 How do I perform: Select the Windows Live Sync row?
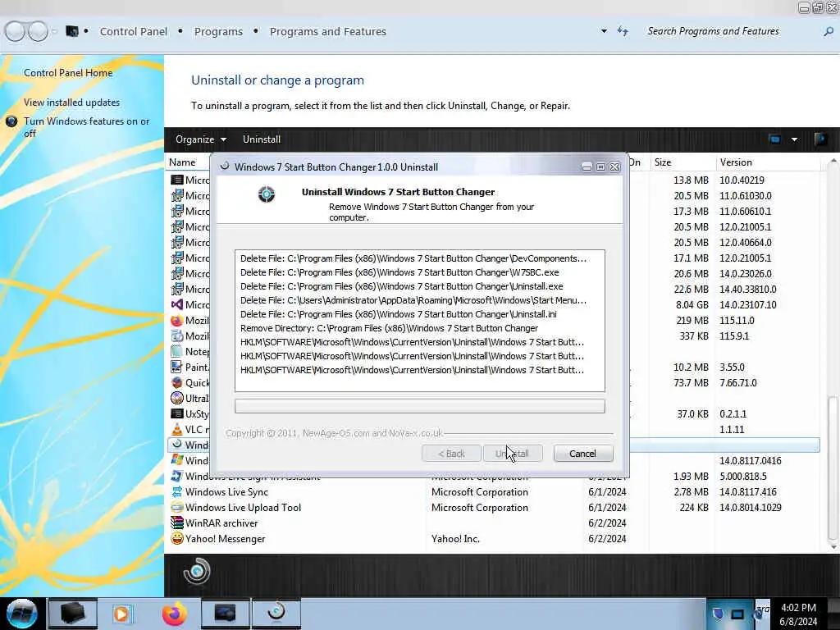click(x=493, y=492)
